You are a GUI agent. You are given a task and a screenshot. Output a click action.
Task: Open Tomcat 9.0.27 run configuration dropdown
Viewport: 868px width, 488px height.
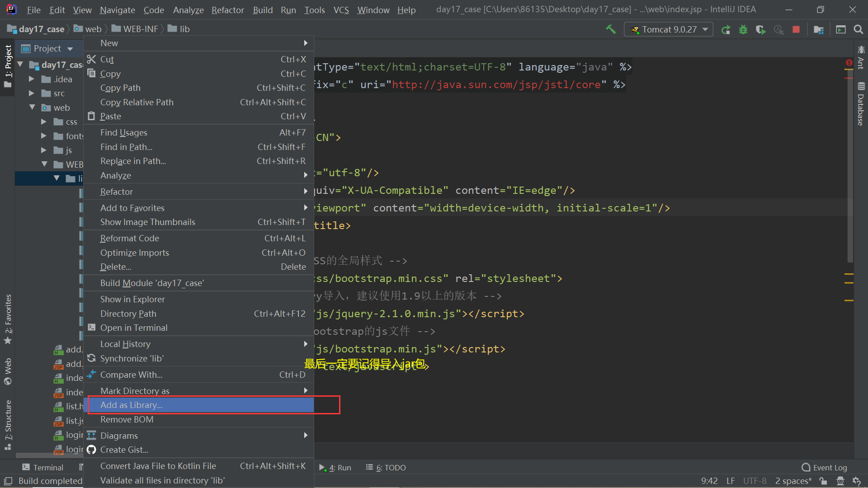click(x=669, y=29)
